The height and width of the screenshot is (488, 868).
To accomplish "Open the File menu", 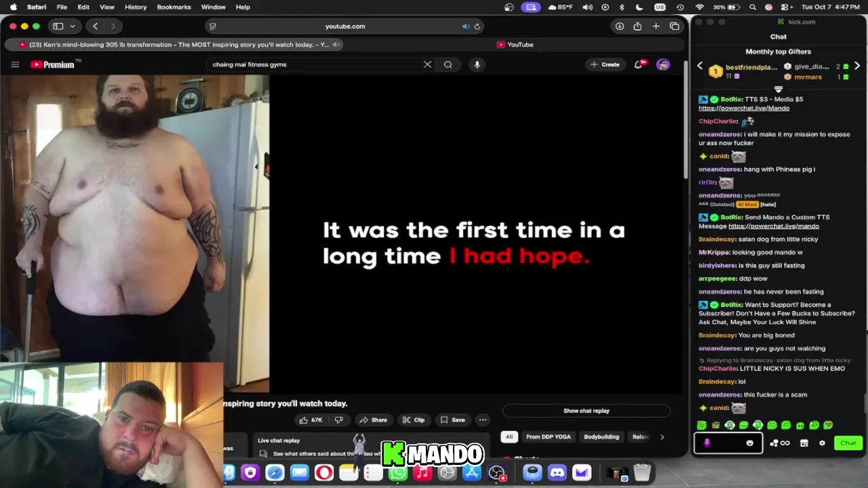I will coord(62,7).
